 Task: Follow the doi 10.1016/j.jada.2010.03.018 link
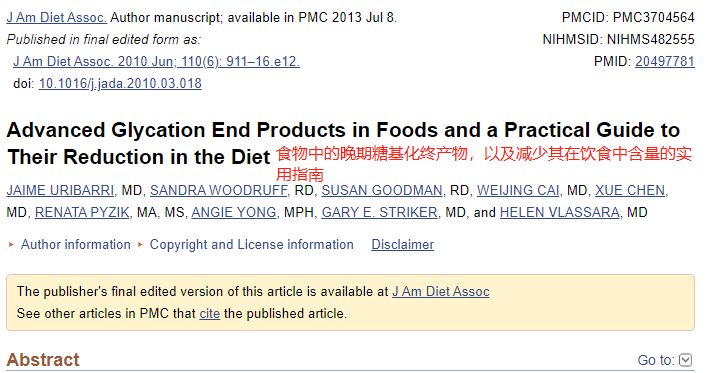click(120, 84)
